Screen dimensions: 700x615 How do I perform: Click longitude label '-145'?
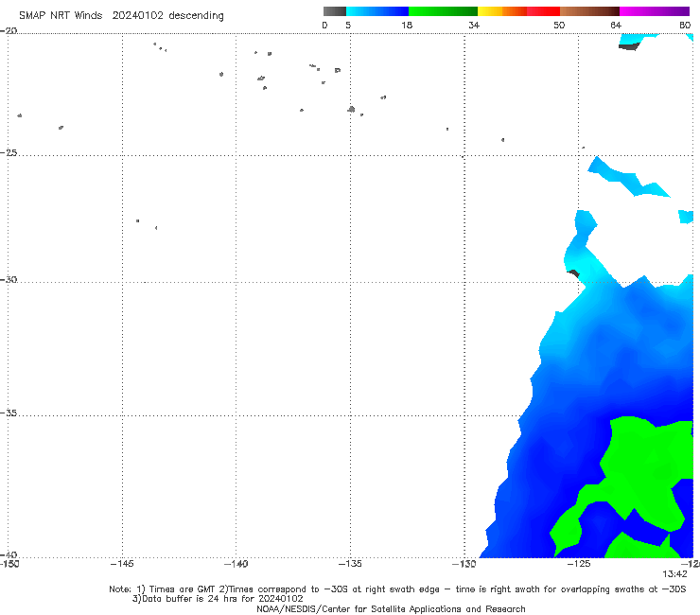pos(122,564)
